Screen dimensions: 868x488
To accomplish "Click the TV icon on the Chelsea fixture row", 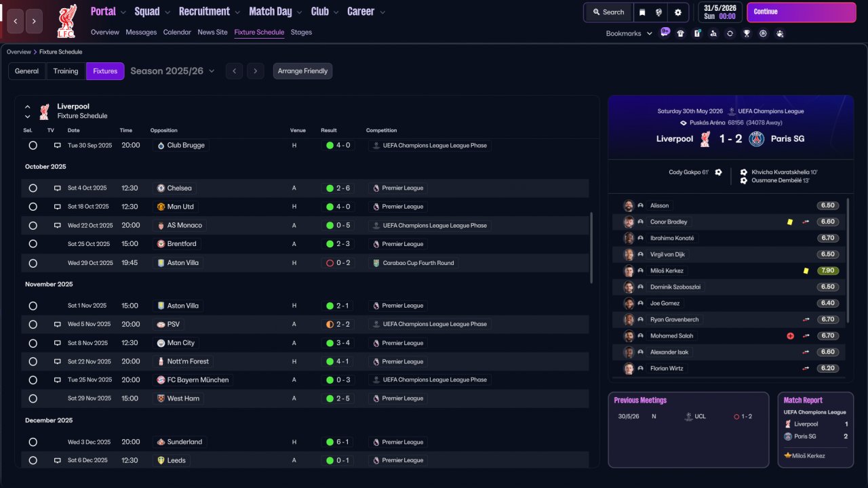I will point(58,188).
